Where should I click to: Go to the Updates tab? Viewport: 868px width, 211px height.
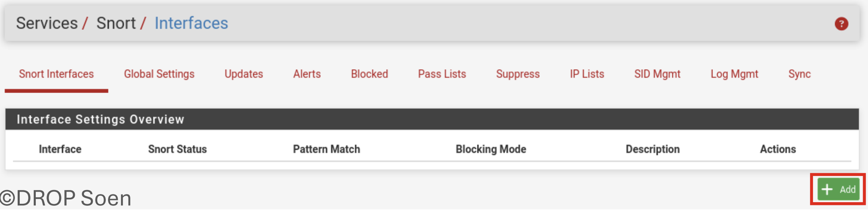coord(244,74)
